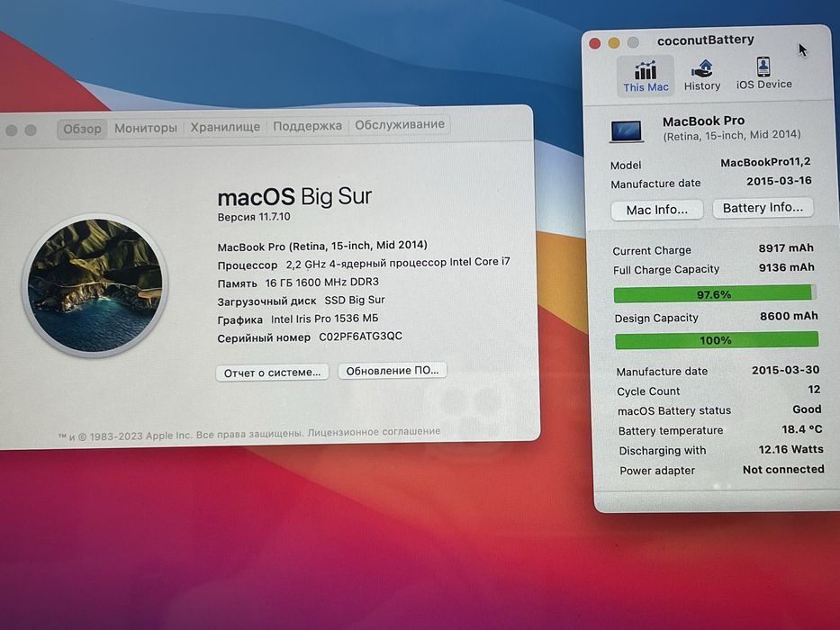Open the Поддержка tab
Screen dimensions: 840x630
click(308, 126)
